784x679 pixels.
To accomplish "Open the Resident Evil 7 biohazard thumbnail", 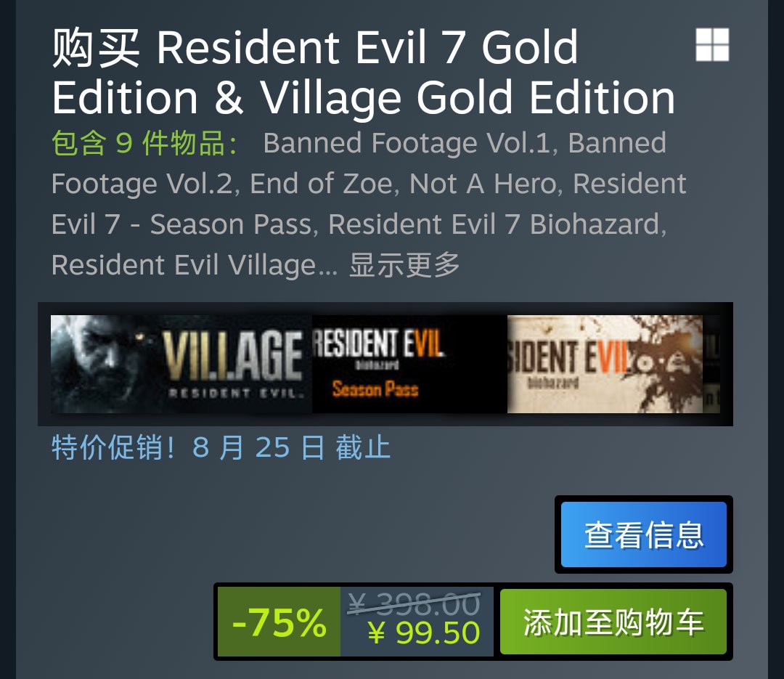I will 605,365.
